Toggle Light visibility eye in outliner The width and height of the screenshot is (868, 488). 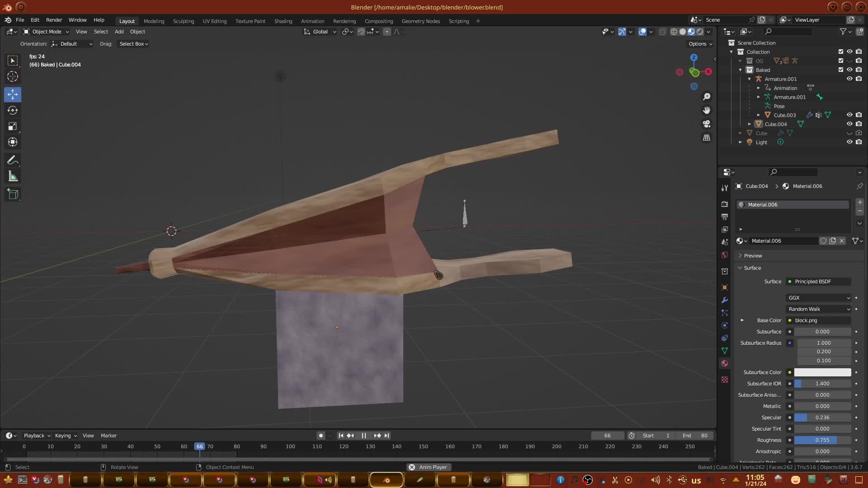click(849, 142)
